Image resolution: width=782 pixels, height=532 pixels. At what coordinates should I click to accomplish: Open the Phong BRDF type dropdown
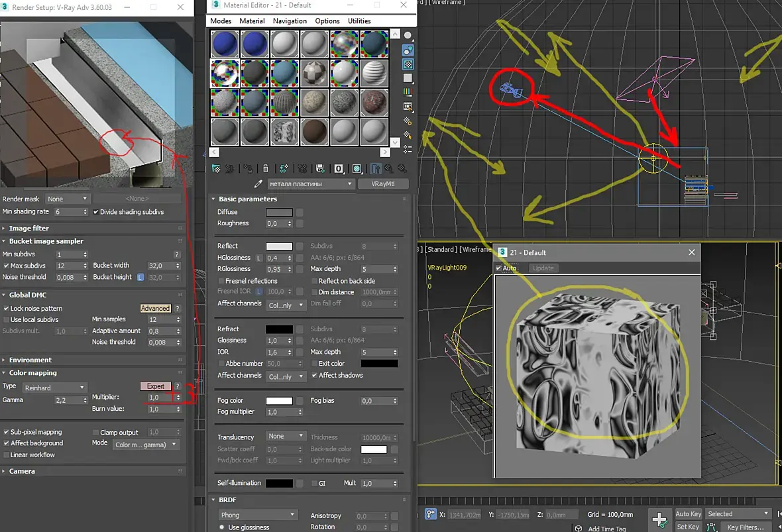click(x=257, y=515)
